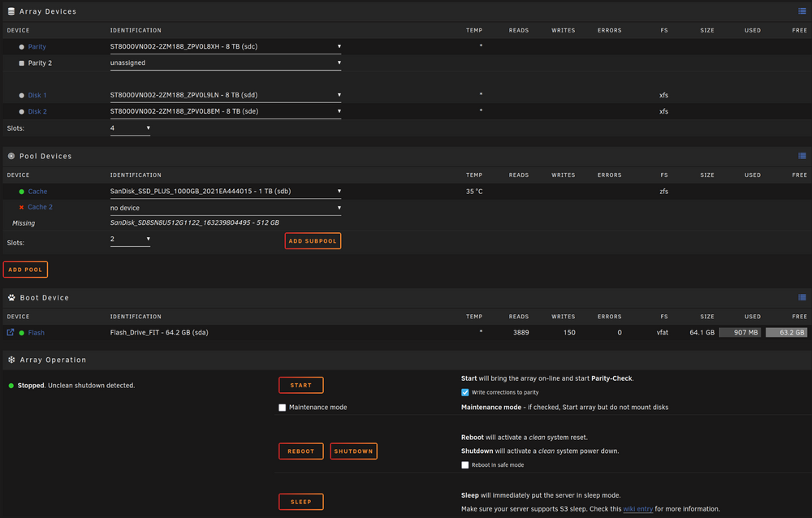The image size is (812, 518).
Task: Enable the Maintenance mode checkbox
Action: 283,408
